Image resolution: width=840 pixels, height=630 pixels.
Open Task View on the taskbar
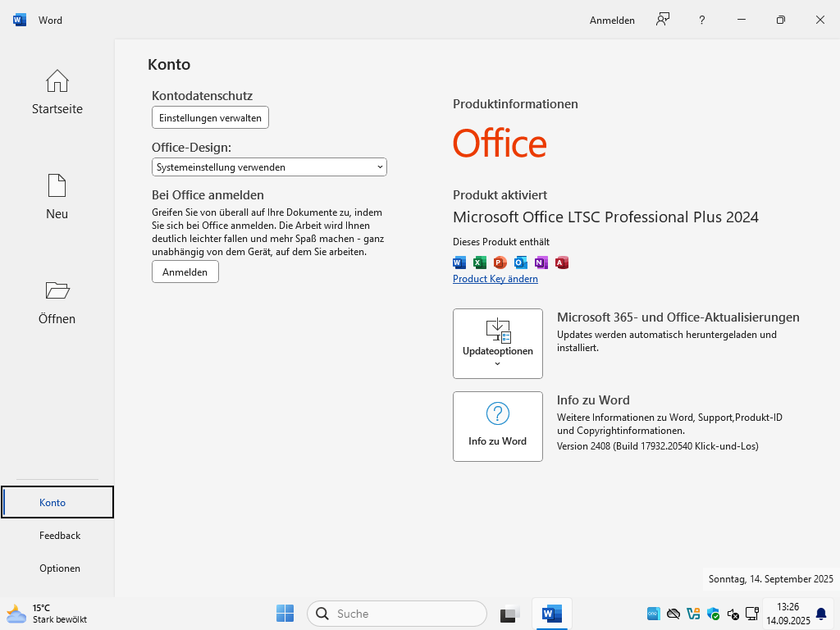point(510,614)
